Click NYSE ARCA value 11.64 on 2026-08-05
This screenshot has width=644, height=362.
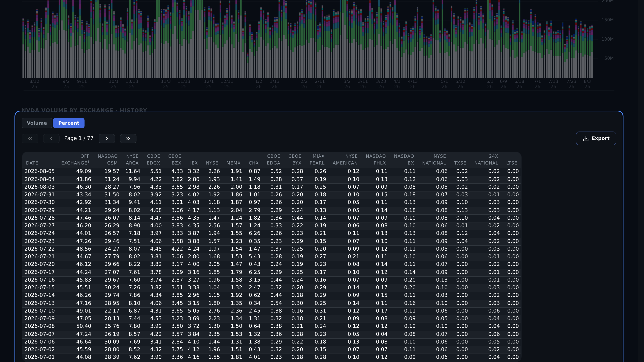click(x=133, y=171)
